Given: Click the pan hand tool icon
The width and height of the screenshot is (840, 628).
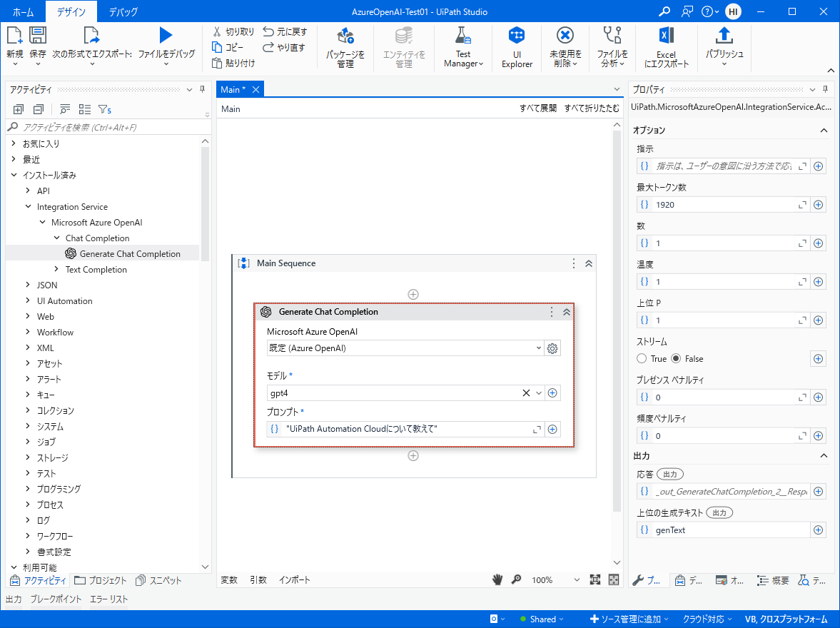Looking at the screenshot, I should 497,579.
